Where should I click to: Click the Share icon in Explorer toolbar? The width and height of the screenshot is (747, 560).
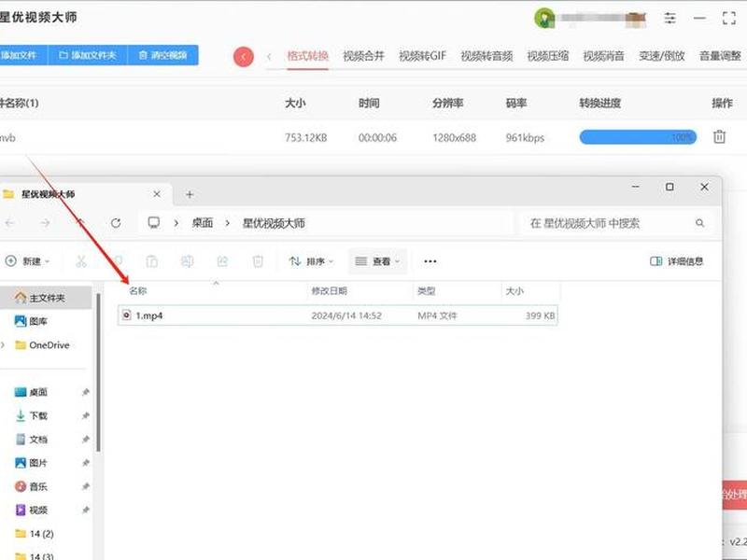(222, 261)
